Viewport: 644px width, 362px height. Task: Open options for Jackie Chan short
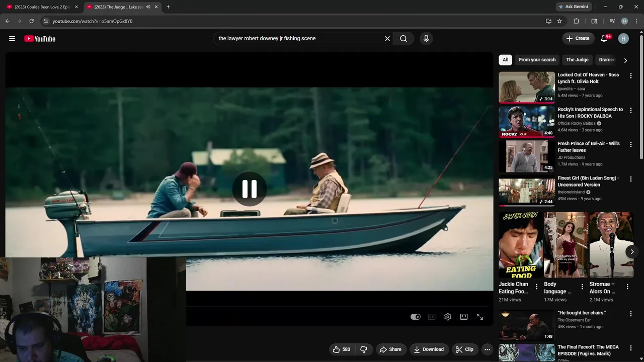536,287
